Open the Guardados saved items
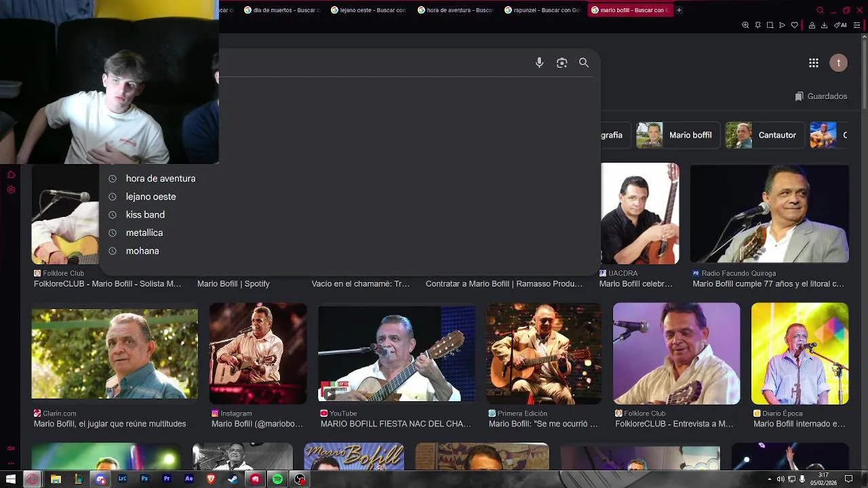 821,96
